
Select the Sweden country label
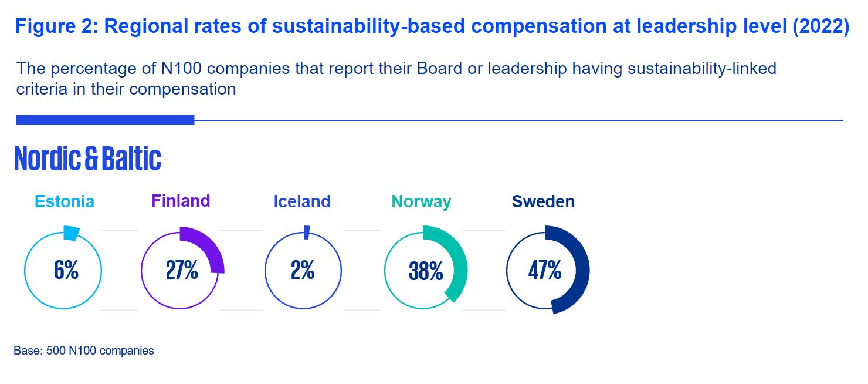pos(543,201)
